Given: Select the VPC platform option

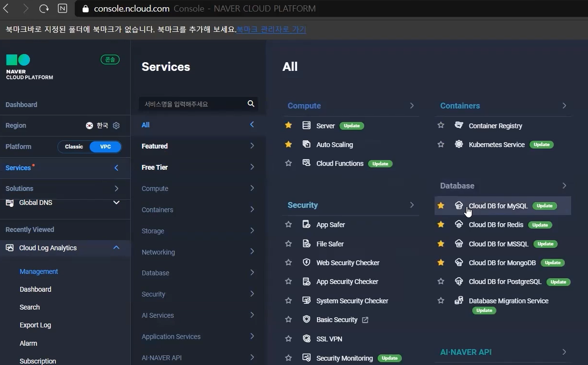Looking at the screenshot, I should (x=105, y=147).
